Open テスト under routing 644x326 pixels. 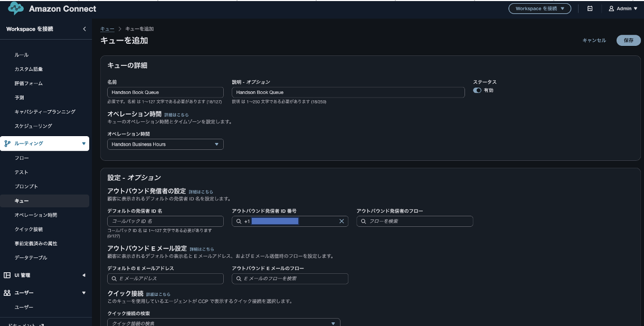(x=22, y=172)
